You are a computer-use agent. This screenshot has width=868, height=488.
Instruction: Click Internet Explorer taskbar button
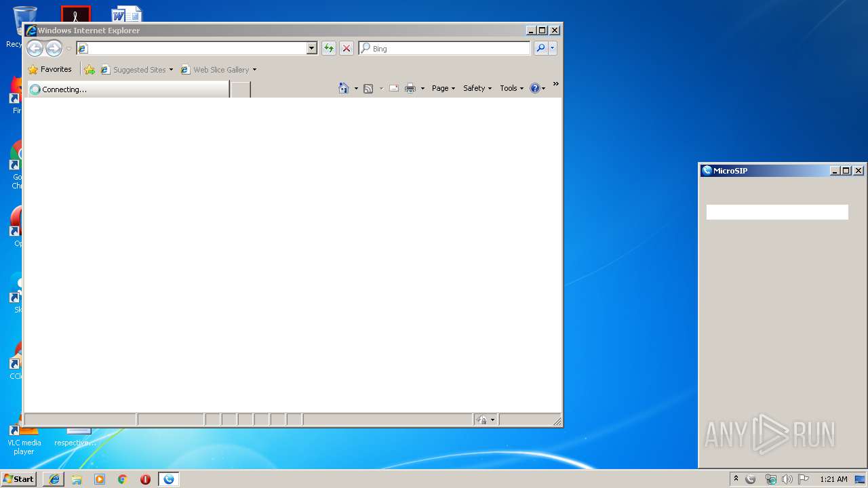coord(54,479)
